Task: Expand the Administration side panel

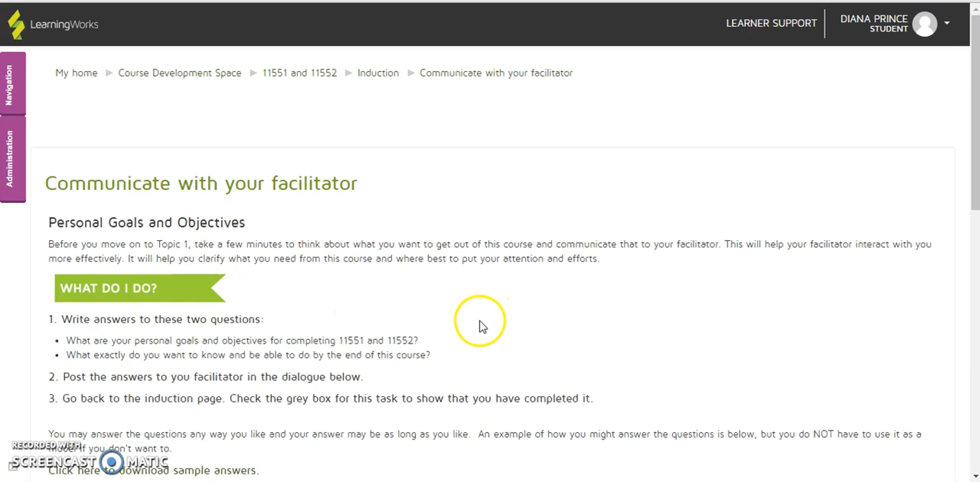Action: [x=13, y=159]
